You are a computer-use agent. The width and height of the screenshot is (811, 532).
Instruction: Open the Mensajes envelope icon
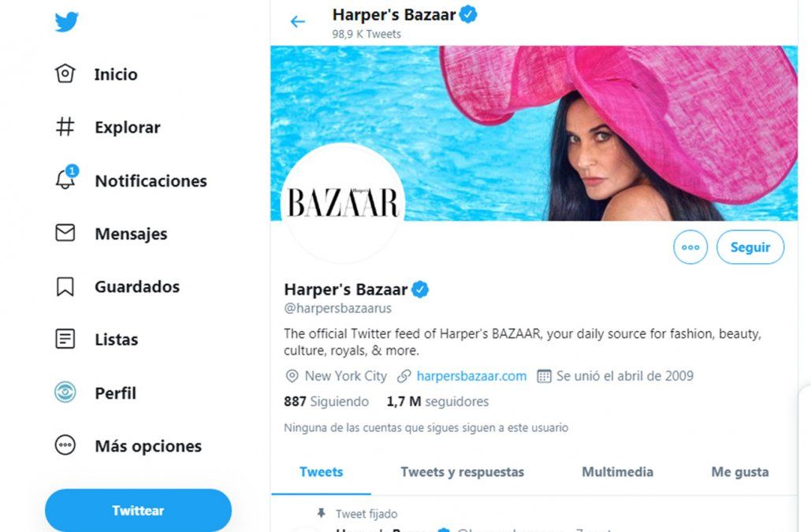tap(65, 233)
